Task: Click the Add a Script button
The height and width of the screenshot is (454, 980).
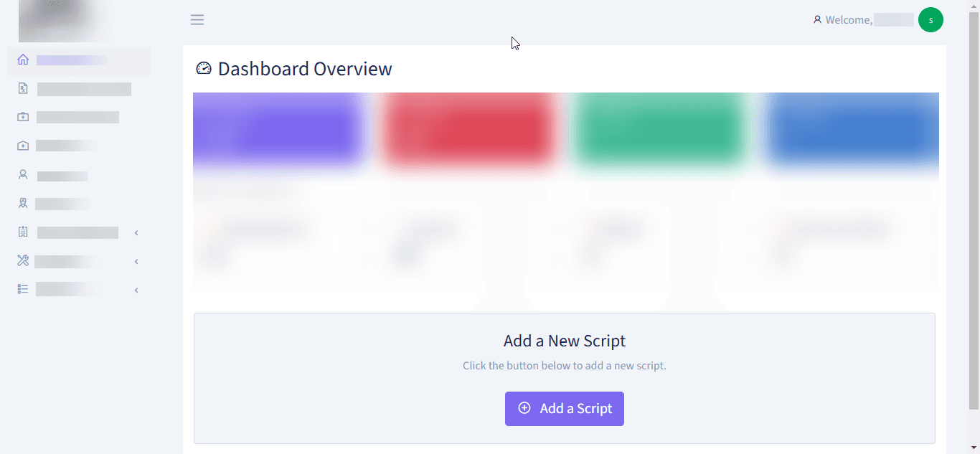Action: (565, 409)
